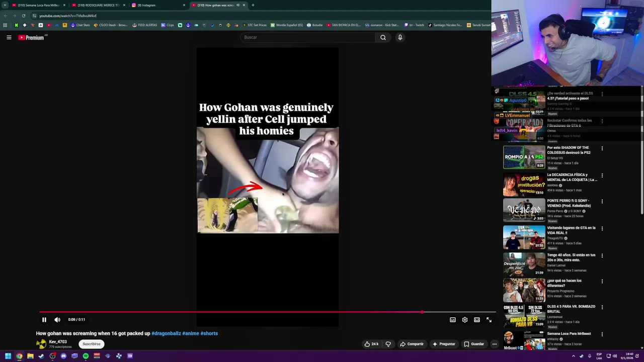Open options for 'Semana Loca Para MrBeast' video
Image resolution: width=644 pixels, height=362 pixels.
point(602,334)
